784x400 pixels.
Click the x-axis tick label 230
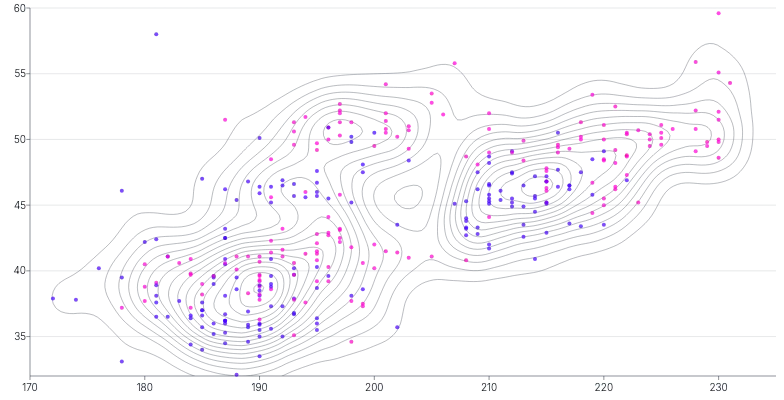718,387
